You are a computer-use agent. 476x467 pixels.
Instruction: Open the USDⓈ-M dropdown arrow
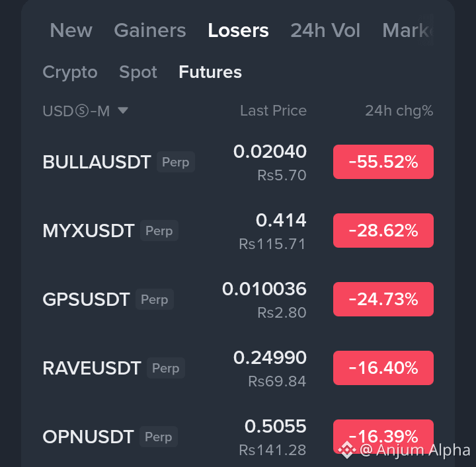pos(123,111)
